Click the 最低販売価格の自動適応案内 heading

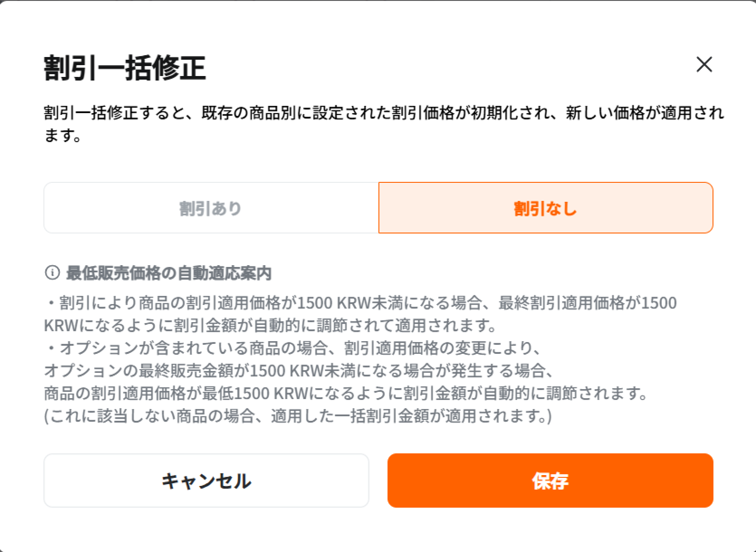[x=169, y=273]
